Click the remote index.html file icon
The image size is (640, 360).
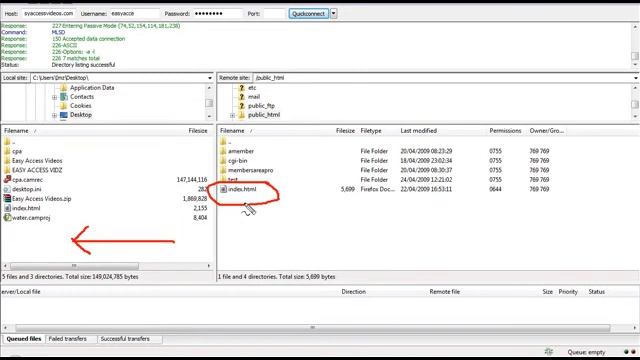[x=223, y=189]
